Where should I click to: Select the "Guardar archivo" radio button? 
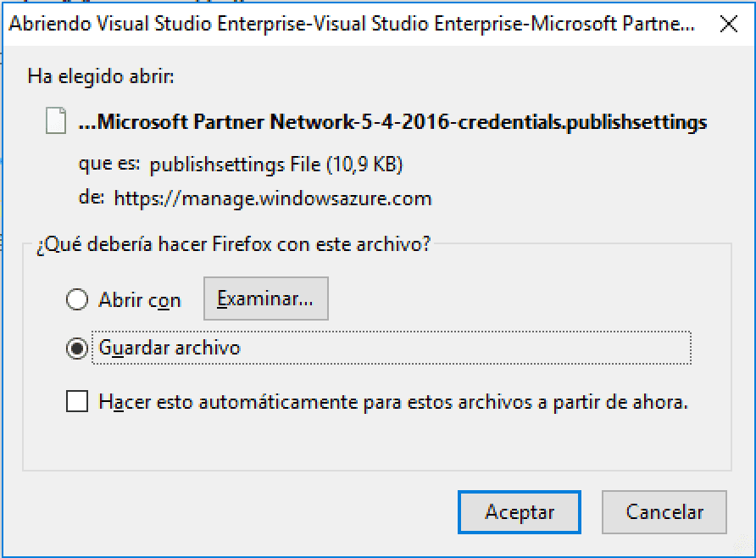77,349
